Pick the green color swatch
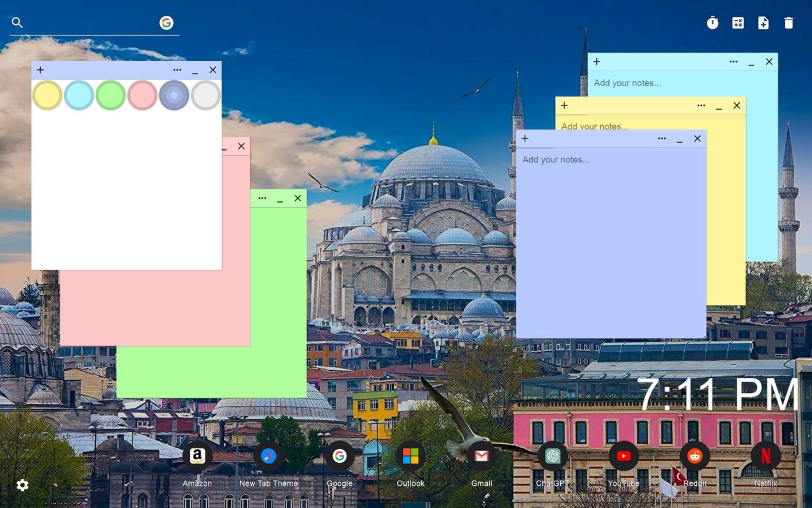 pos(110,95)
